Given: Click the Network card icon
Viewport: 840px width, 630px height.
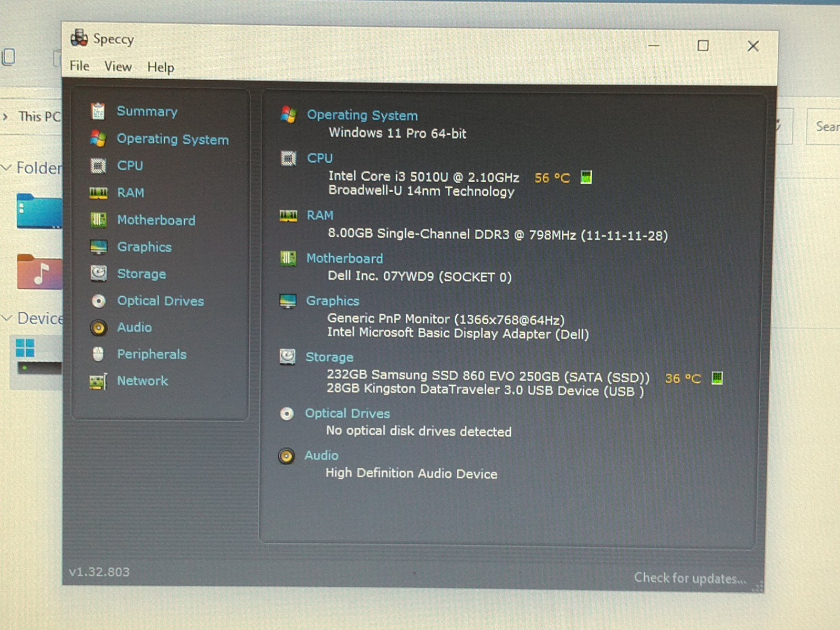Looking at the screenshot, I should (x=98, y=381).
